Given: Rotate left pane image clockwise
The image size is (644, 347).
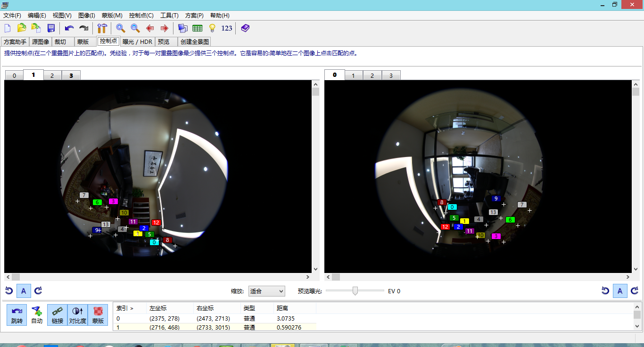Looking at the screenshot, I should (38, 291).
